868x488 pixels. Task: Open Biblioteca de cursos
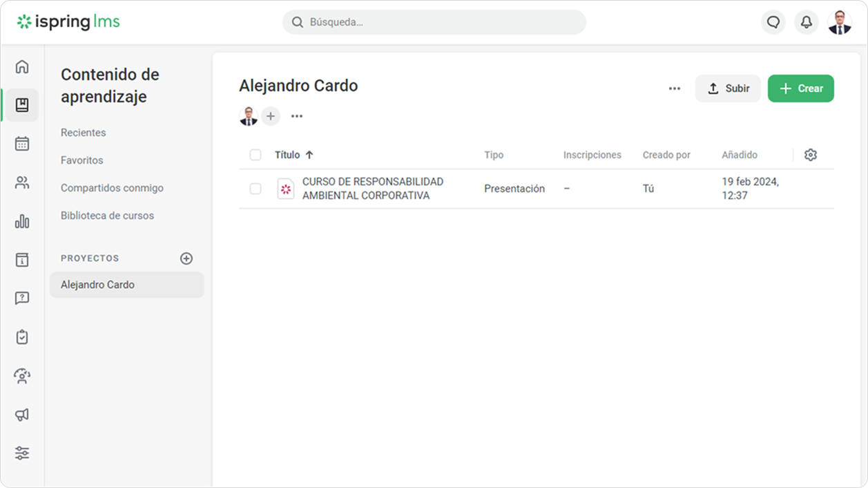coord(107,216)
